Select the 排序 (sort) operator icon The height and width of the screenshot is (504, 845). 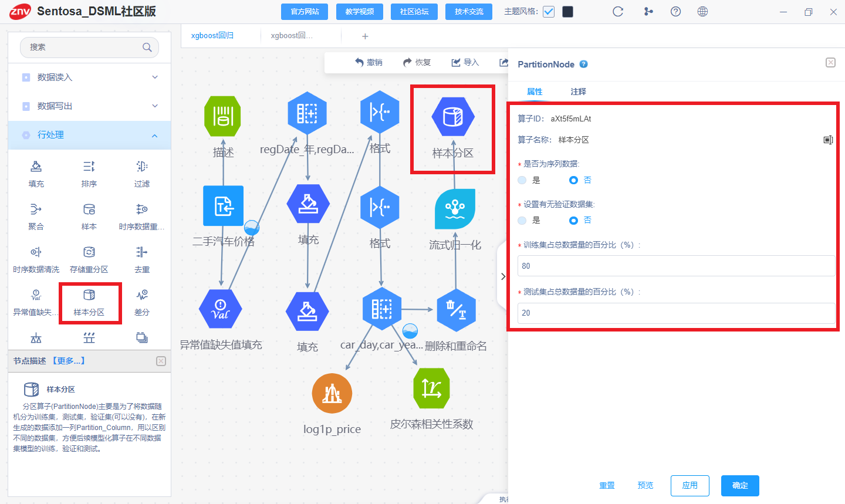pos(89,167)
